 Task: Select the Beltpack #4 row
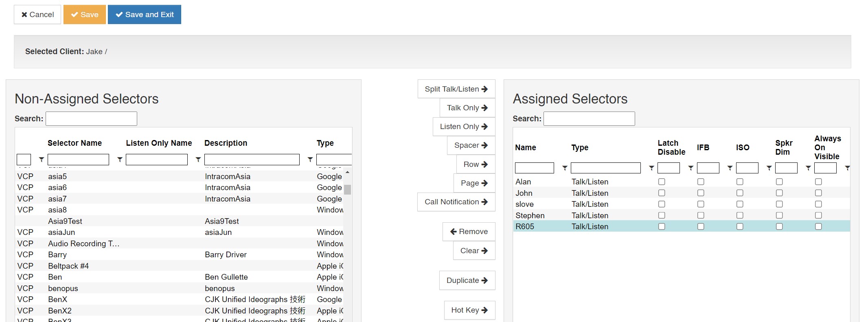click(x=179, y=266)
